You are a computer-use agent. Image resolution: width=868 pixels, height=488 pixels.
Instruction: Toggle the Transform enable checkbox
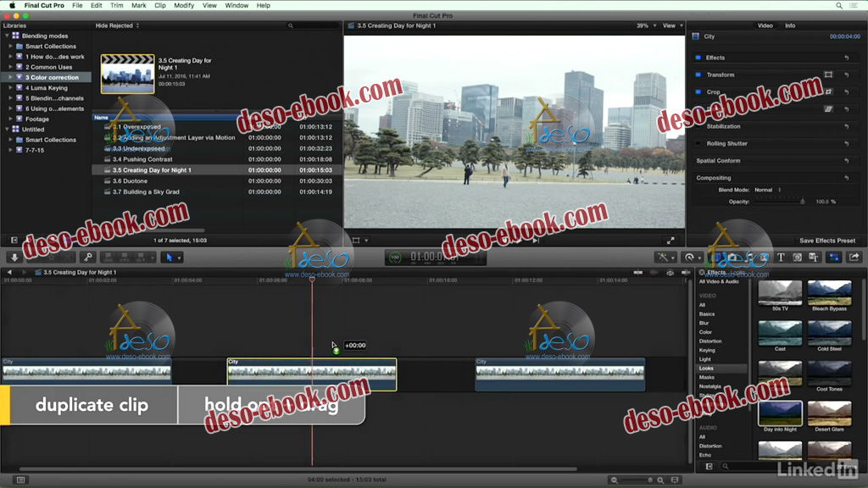(x=698, y=75)
